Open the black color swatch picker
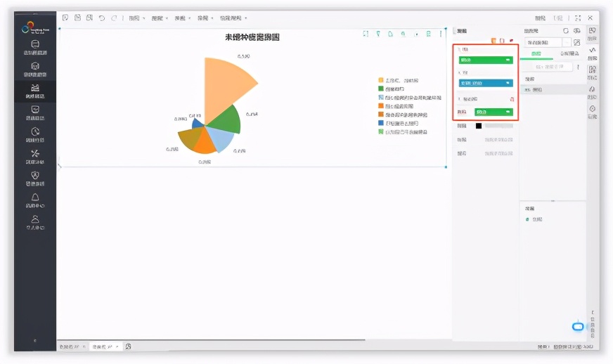This screenshot has width=613, height=364. coord(479,126)
